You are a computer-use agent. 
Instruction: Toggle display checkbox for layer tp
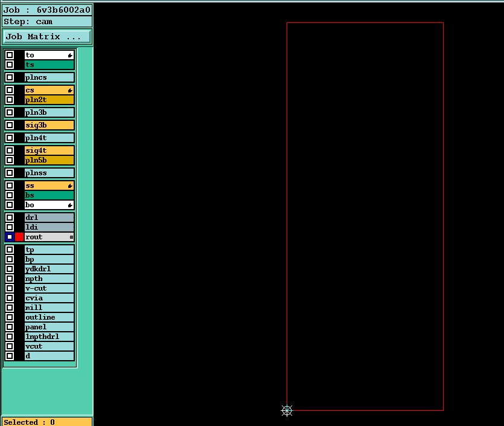tap(10, 250)
